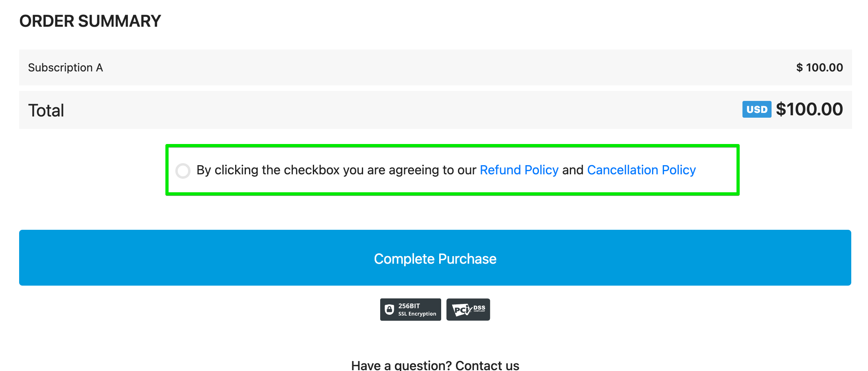This screenshot has width=868, height=371.
Task: Select the Subscription A line item name
Action: click(x=66, y=68)
